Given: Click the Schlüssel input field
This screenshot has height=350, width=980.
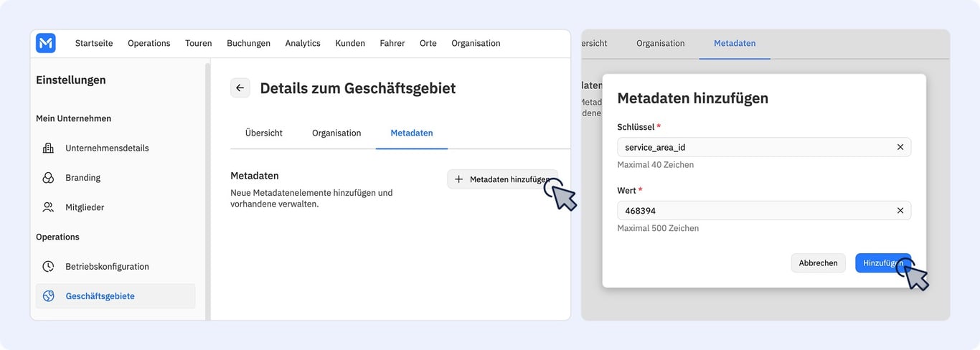Looking at the screenshot, I should click(764, 147).
